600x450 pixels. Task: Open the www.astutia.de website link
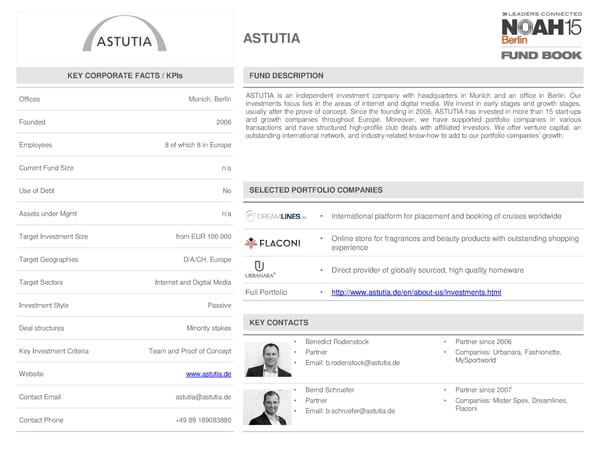pyautogui.click(x=208, y=374)
